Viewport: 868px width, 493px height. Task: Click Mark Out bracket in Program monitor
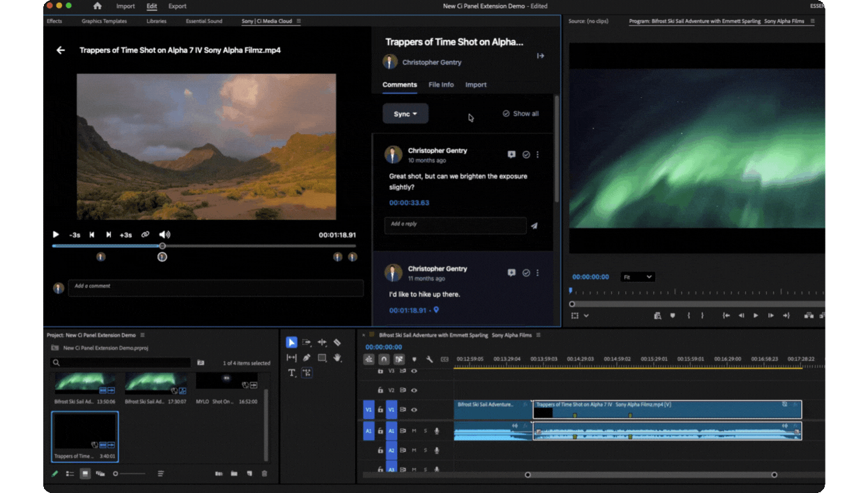(703, 316)
